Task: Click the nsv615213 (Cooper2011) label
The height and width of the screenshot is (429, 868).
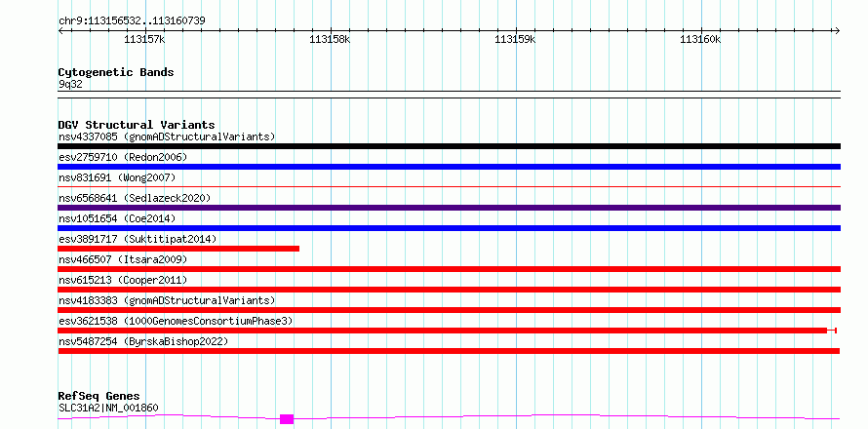Action: tap(123, 280)
